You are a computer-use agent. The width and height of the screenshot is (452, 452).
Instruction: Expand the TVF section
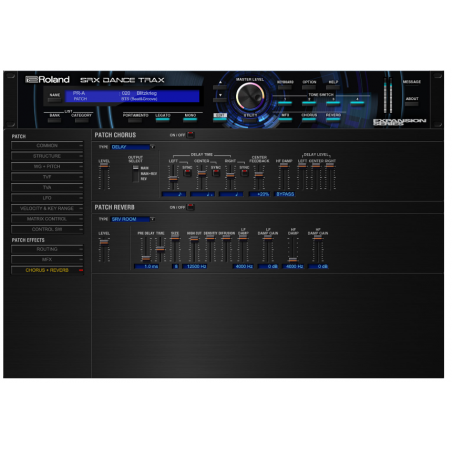[47, 177]
